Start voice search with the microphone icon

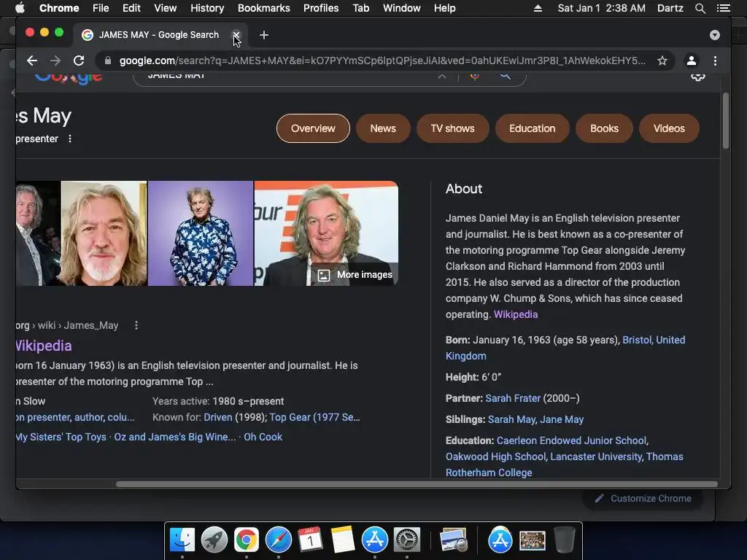click(x=474, y=76)
